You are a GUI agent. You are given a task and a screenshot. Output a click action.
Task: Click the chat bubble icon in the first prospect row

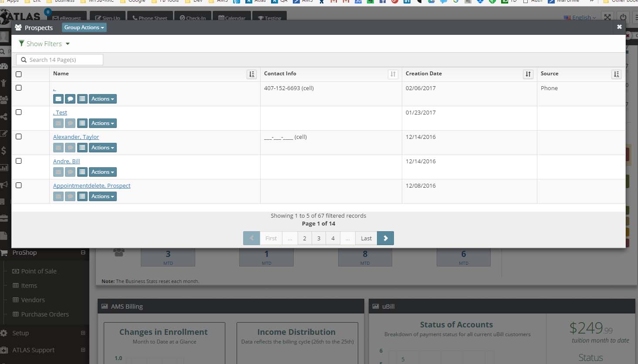[70, 99]
